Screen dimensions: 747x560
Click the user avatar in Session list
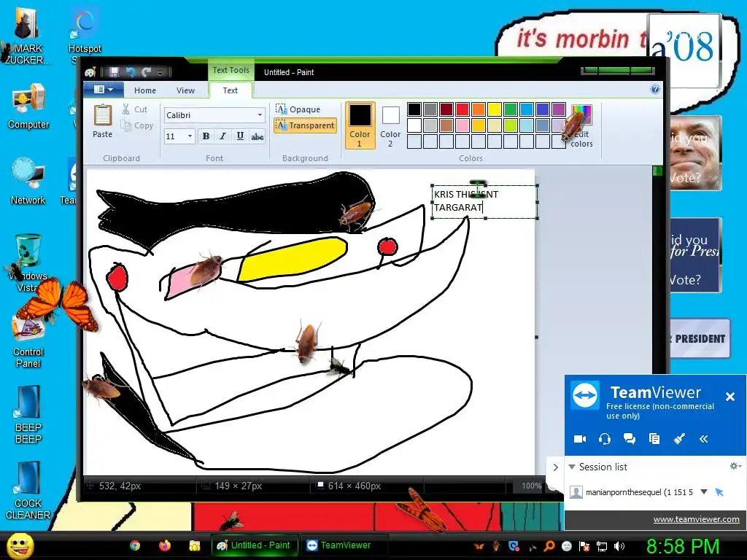pos(576,492)
